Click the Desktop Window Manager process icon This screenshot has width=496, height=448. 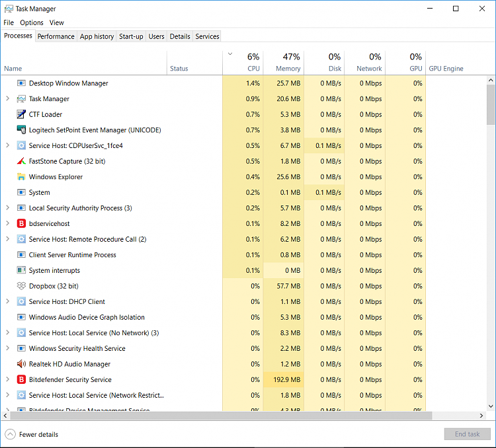point(21,83)
